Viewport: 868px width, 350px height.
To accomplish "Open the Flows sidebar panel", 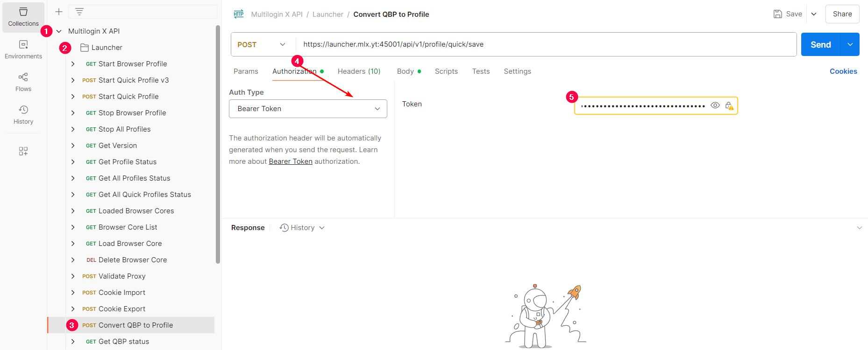I will (x=23, y=82).
